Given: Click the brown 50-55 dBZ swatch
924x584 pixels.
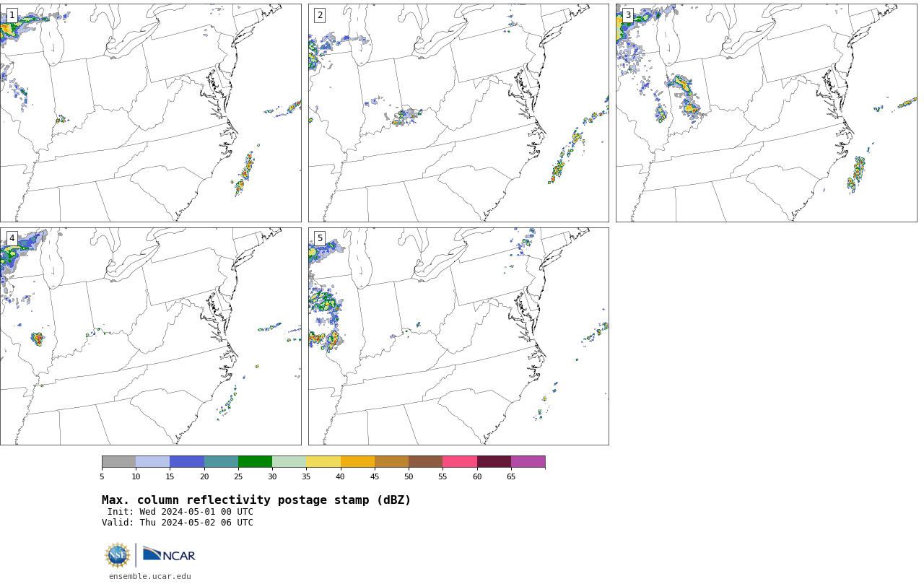Looking at the screenshot, I should tap(425, 462).
